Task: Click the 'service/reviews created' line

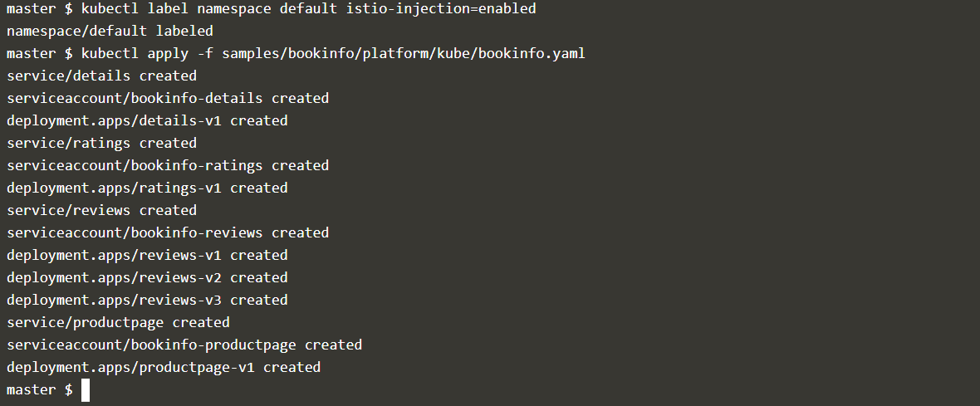Action: (101, 210)
